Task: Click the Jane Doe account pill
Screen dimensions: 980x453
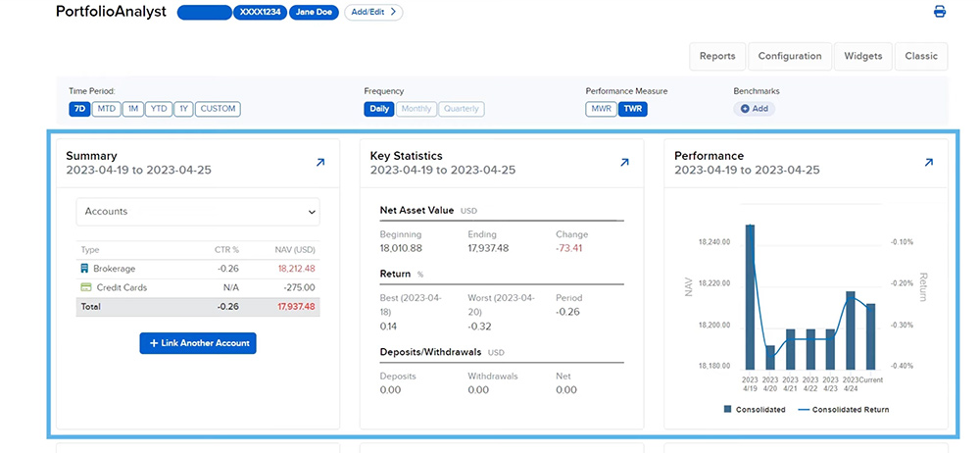Action: click(x=314, y=12)
